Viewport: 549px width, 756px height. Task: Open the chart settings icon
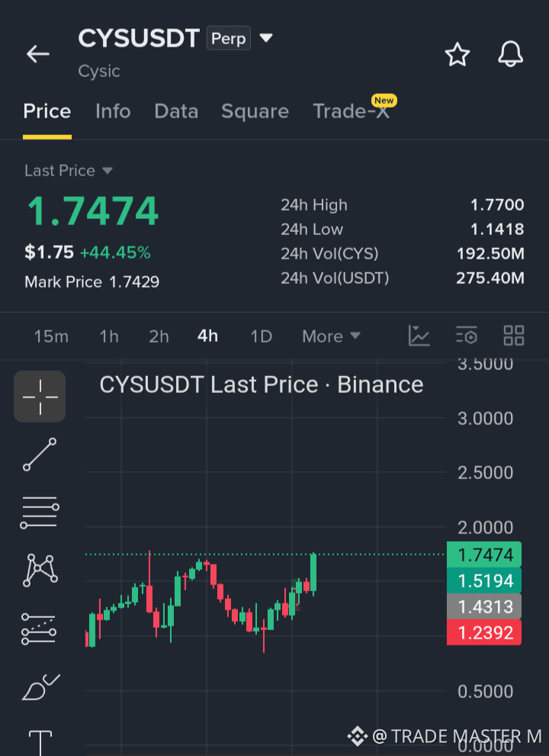467,336
